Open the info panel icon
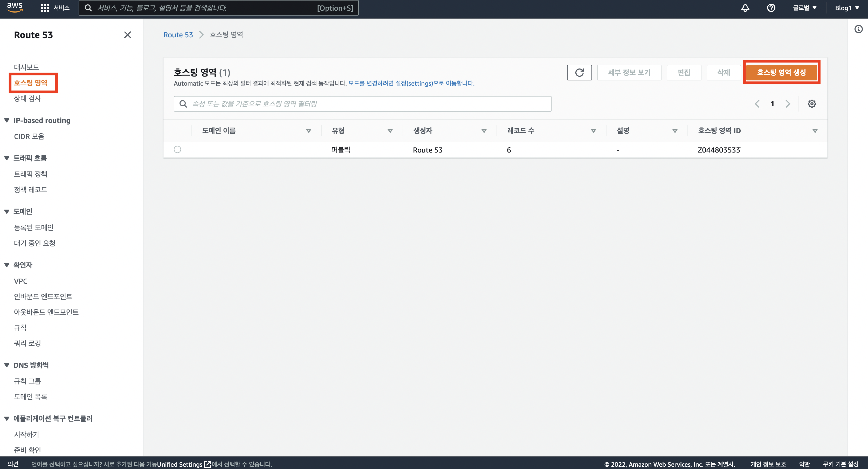This screenshot has width=868, height=469. pyautogui.click(x=858, y=29)
